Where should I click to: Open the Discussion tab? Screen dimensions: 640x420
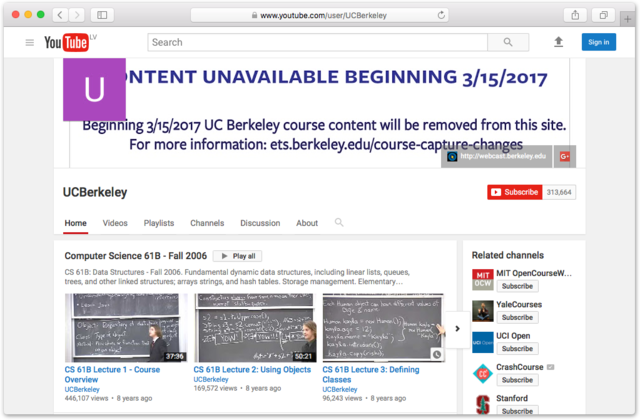260,223
